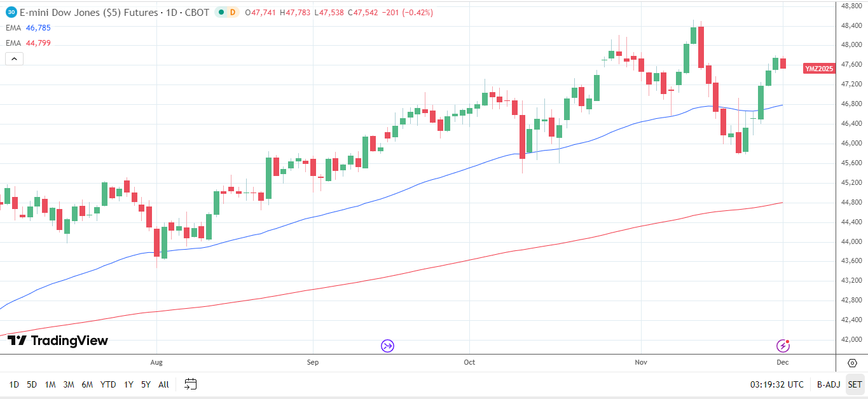This screenshot has height=399, width=868.
Task: Select the 5Y range button
Action: [x=146, y=384]
